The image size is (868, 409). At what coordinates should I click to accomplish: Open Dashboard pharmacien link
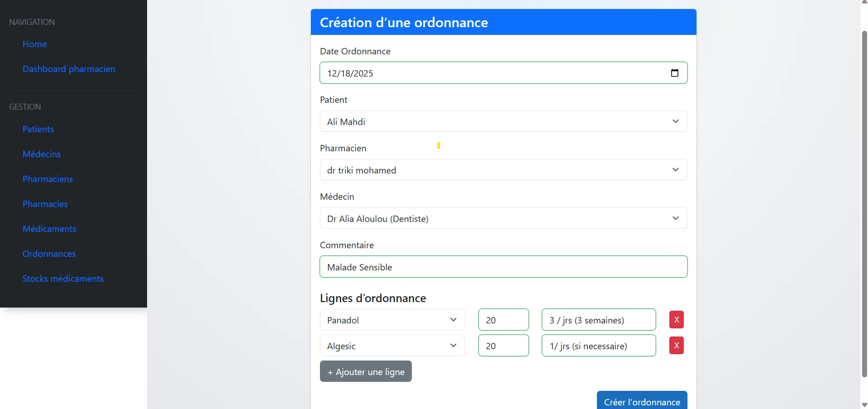[x=69, y=69]
